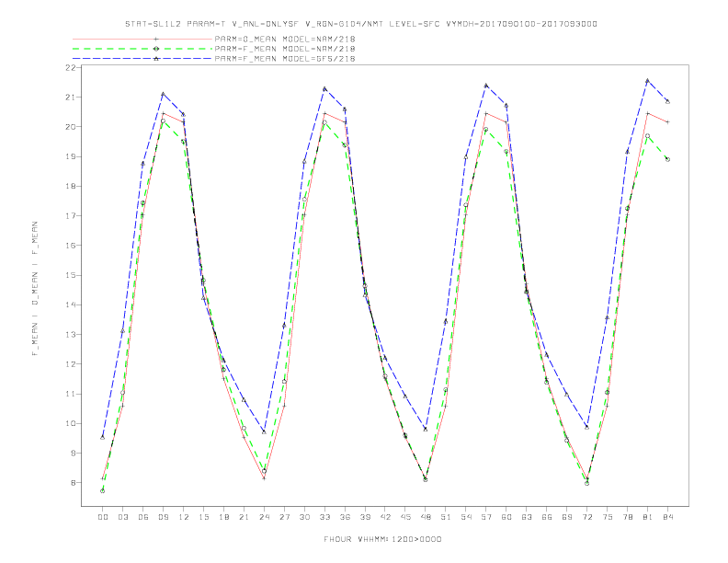Click x-axis tick label 81
728x563 pixels.
pos(648,517)
